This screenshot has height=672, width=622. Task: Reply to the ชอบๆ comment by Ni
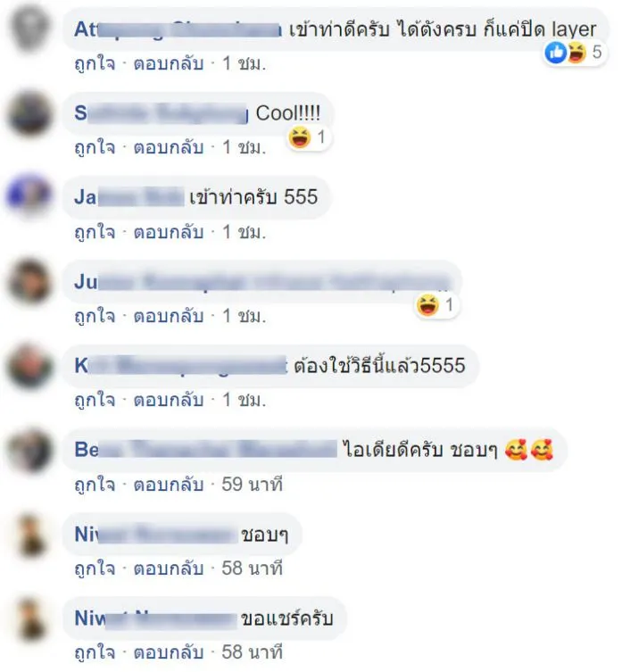(x=168, y=568)
